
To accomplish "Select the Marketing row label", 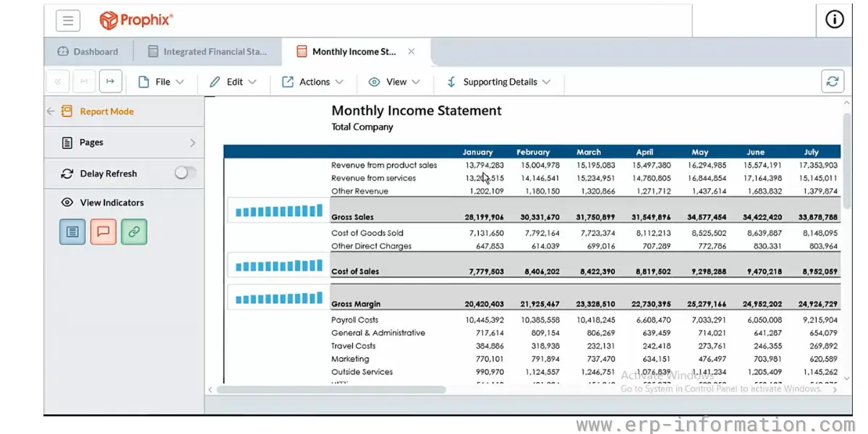I will [x=350, y=359].
